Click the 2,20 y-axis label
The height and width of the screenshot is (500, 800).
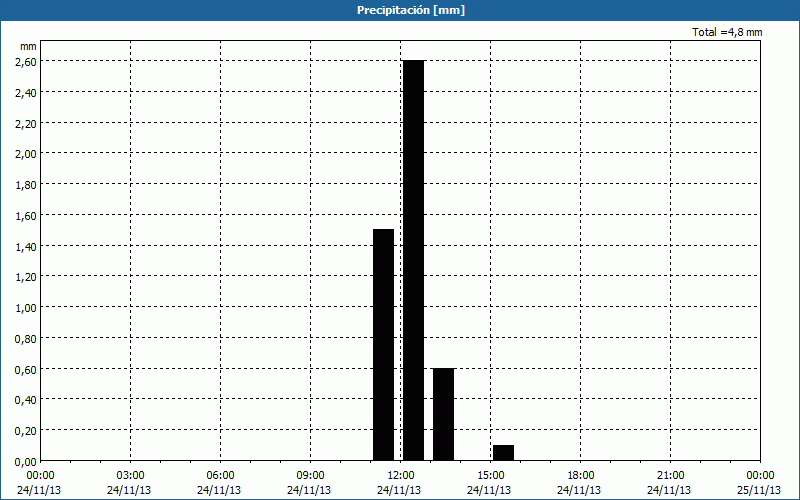click(x=27, y=123)
